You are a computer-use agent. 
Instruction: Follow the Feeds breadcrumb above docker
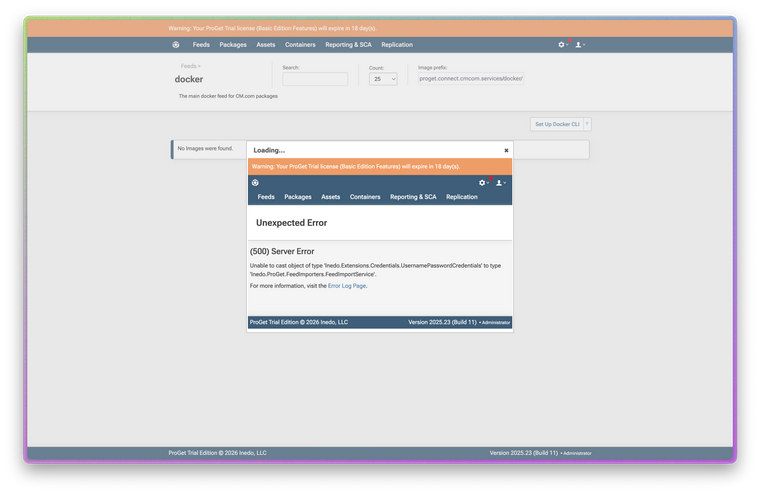[x=188, y=66]
